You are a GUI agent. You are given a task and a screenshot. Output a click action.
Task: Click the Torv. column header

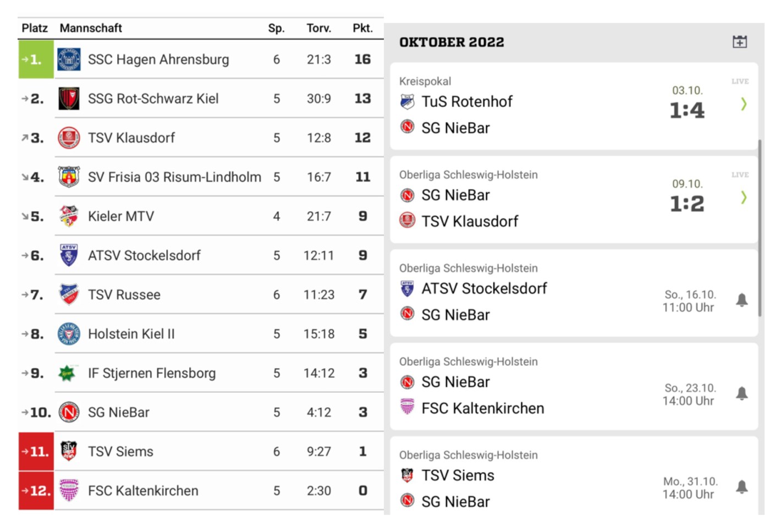tap(318, 28)
